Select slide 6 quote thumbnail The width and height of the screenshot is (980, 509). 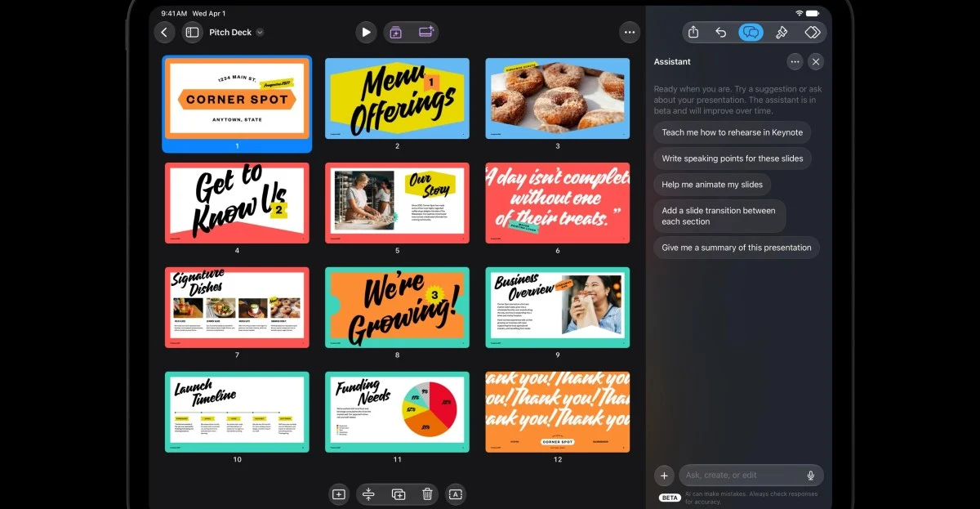(x=558, y=203)
